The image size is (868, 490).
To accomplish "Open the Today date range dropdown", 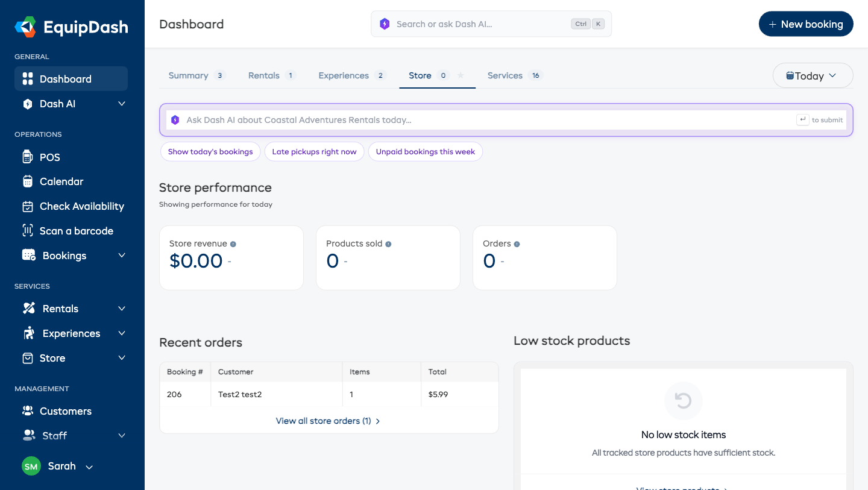I will [x=813, y=76].
